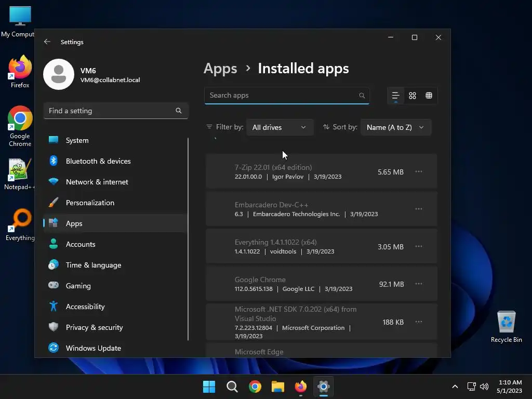
Task: Click the Settings gear taskbar icon
Action: click(x=324, y=387)
